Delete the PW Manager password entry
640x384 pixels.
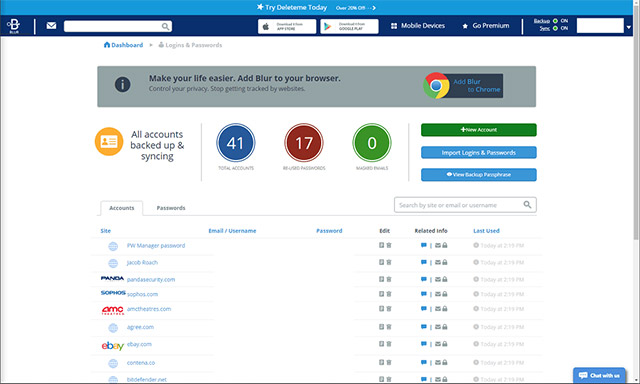(x=389, y=245)
